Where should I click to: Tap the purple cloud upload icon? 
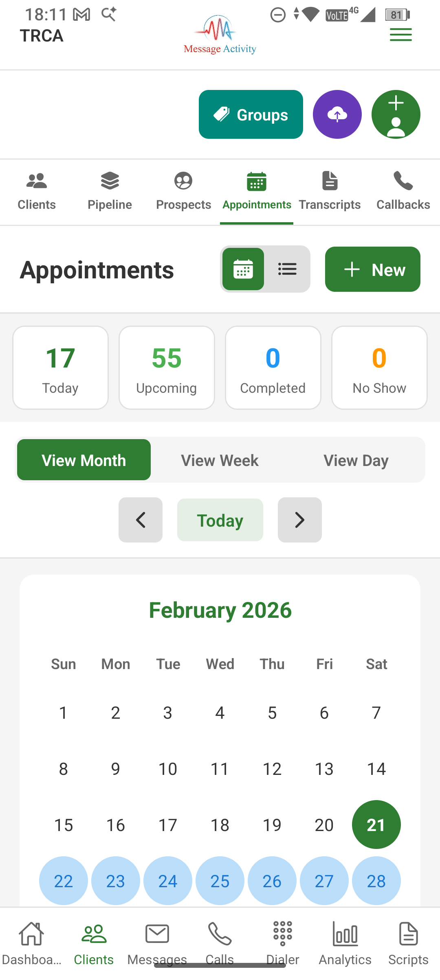(x=337, y=114)
